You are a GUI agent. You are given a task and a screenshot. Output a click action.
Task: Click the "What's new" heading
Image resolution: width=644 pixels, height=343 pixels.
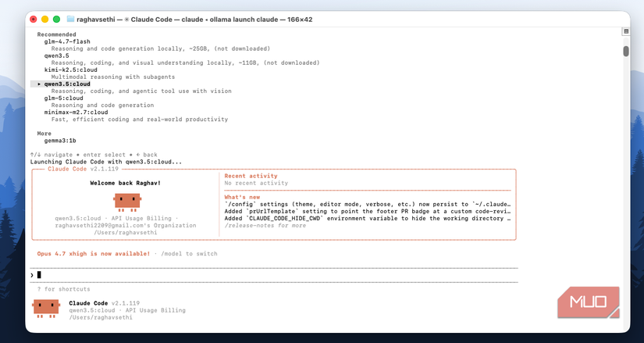242,198
